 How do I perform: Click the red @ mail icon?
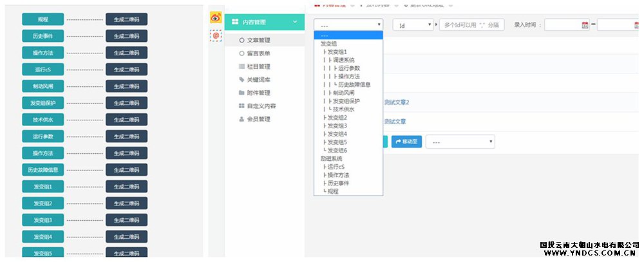[216, 37]
